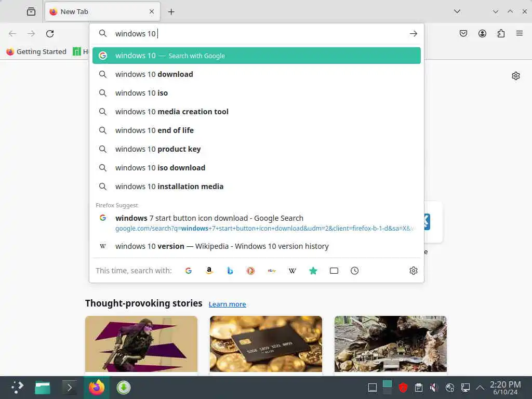The height and width of the screenshot is (399, 532).
Task: Open the list all tabs dropdown
Action: click(x=457, y=11)
